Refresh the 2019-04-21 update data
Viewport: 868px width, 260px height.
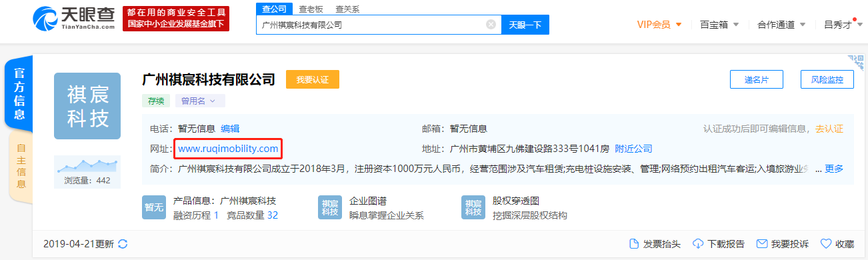click(x=123, y=244)
